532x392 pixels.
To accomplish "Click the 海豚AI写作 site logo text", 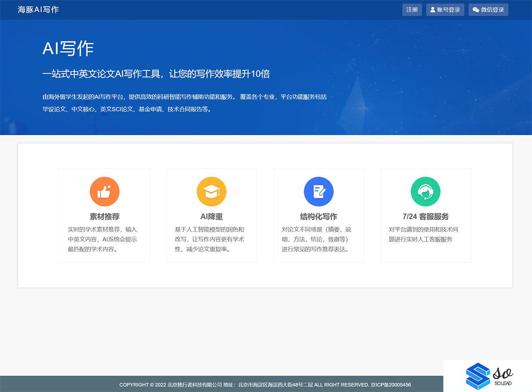I will point(38,10).
